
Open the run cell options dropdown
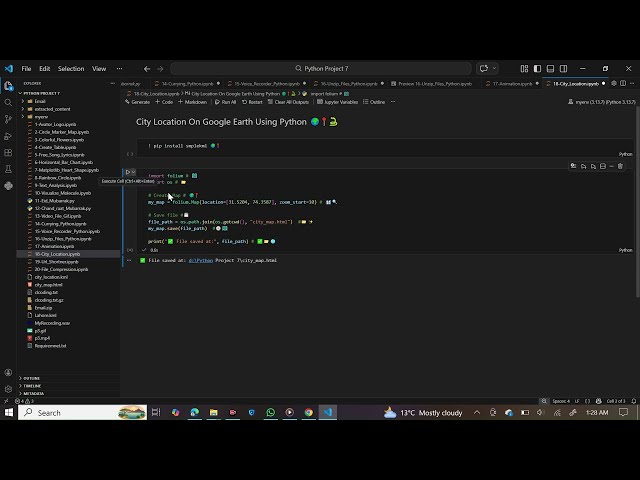tap(133, 172)
